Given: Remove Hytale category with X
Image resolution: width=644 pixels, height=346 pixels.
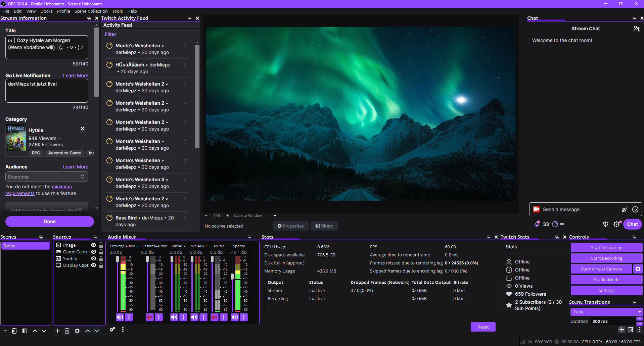Looking at the screenshot, I should click(x=83, y=129).
